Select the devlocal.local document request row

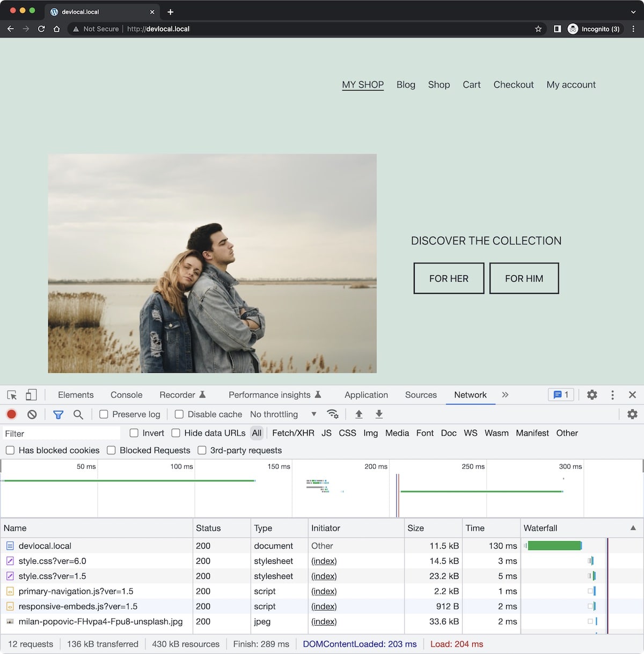click(x=322, y=546)
